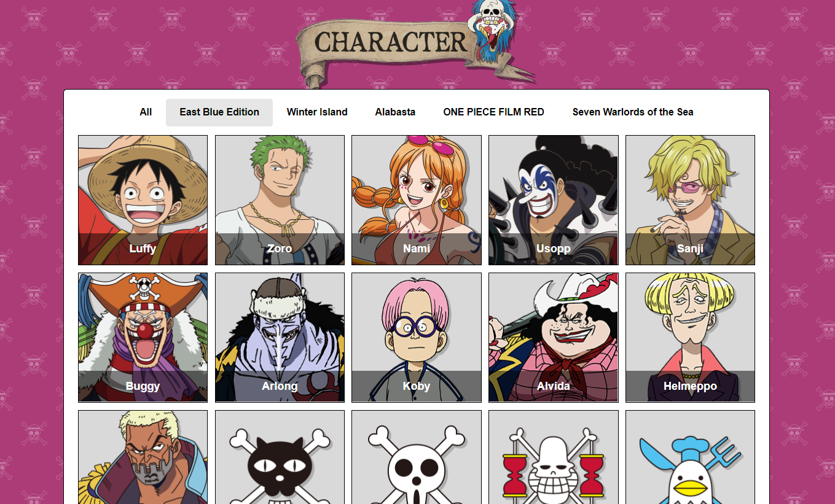Open the ONE PIECE FILM RED tab
Viewport: 835px width, 504px height.
point(493,112)
